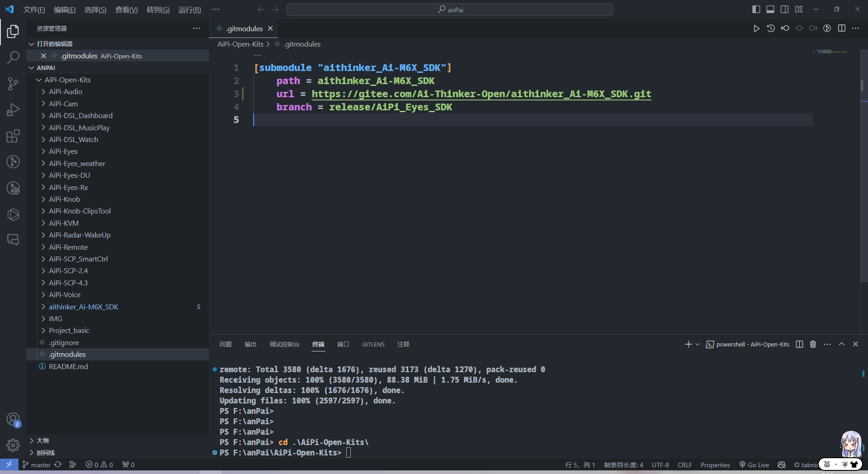Switch to the GITLENS panel tab
The width and height of the screenshot is (868, 474).
(x=373, y=344)
